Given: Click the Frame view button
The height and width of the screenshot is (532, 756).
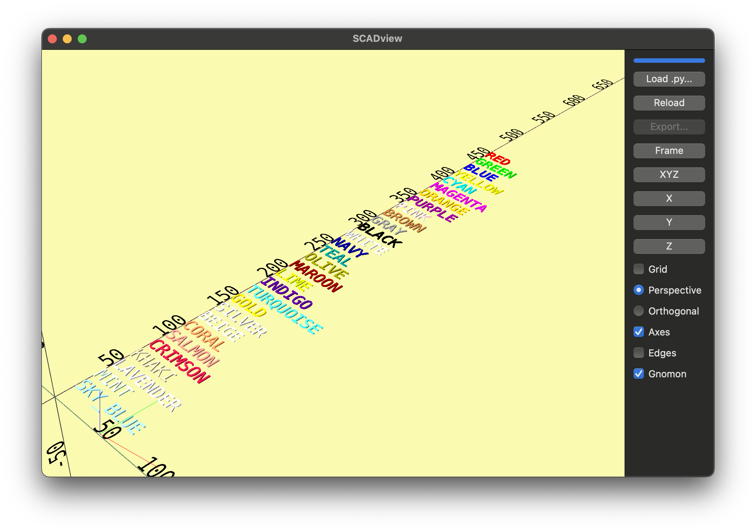Looking at the screenshot, I should [x=669, y=151].
